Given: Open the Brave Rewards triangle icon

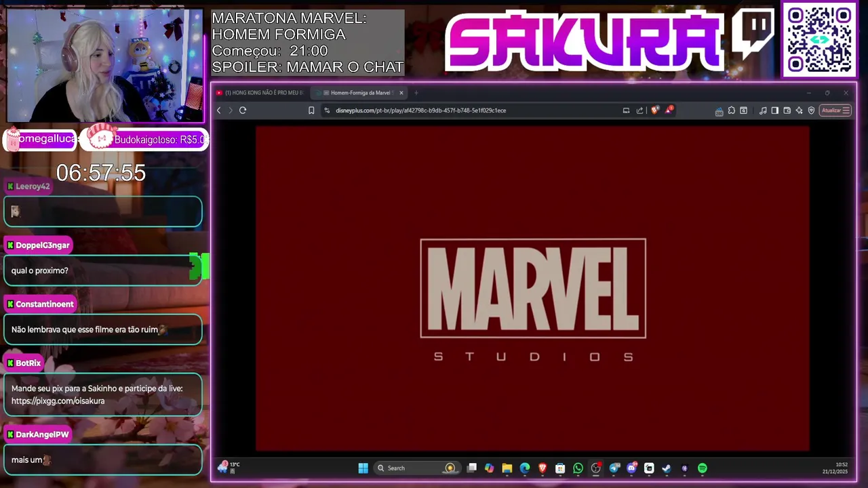Looking at the screenshot, I should pyautogui.click(x=669, y=110).
